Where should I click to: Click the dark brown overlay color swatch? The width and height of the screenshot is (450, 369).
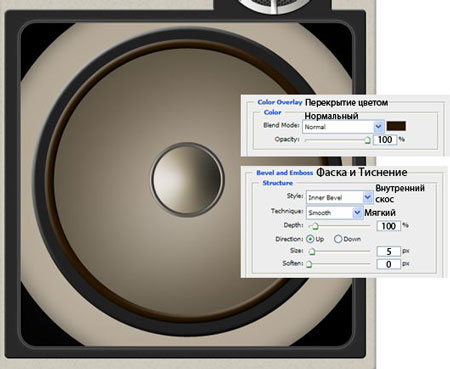click(x=396, y=126)
